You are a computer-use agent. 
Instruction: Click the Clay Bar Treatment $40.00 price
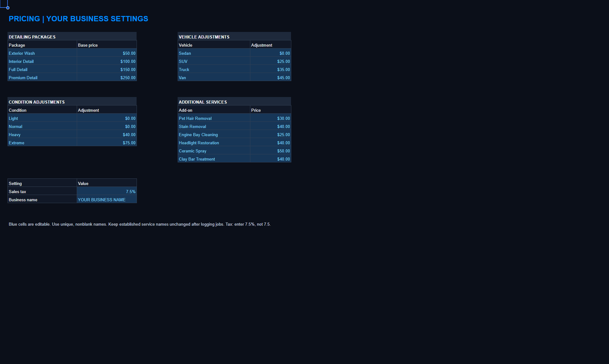click(x=270, y=159)
